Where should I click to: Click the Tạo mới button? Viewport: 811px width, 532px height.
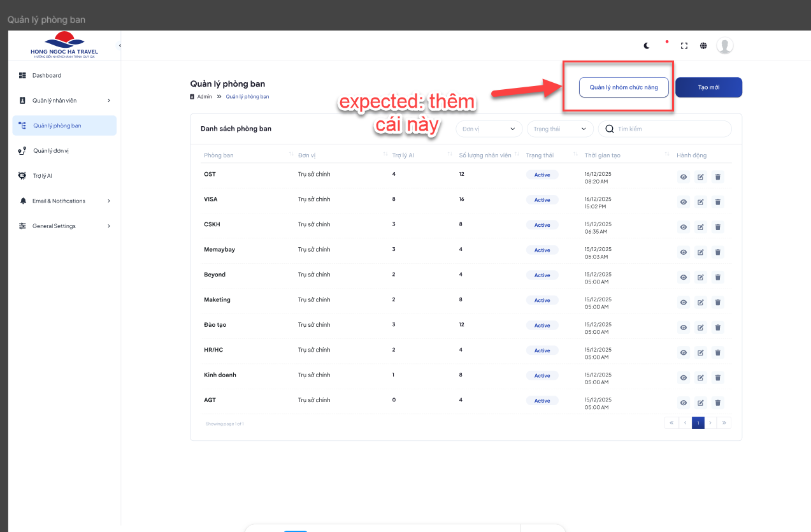[x=708, y=87]
